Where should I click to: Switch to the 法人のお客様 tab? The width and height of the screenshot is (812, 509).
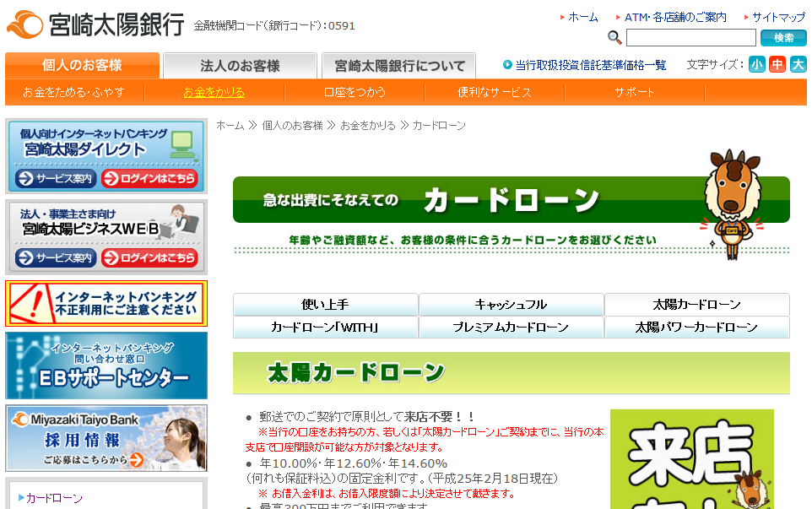240,66
